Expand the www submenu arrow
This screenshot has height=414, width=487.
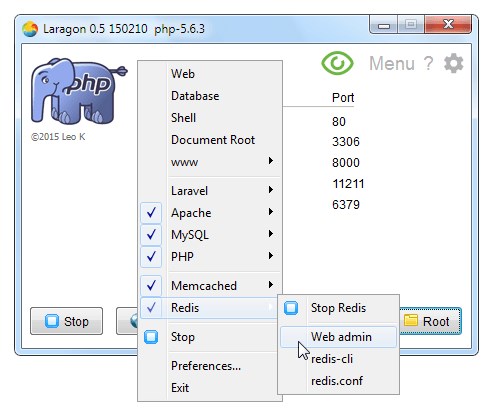pyautogui.click(x=271, y=161)
